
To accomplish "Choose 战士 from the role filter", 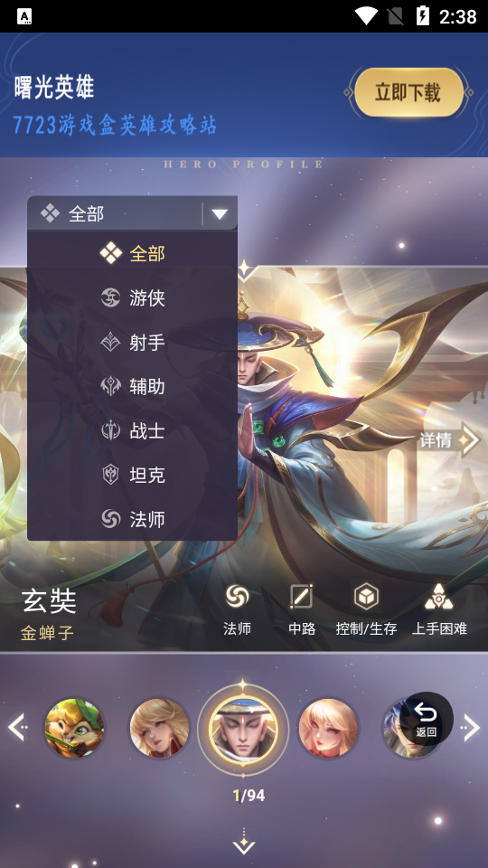I will [132, 430].
